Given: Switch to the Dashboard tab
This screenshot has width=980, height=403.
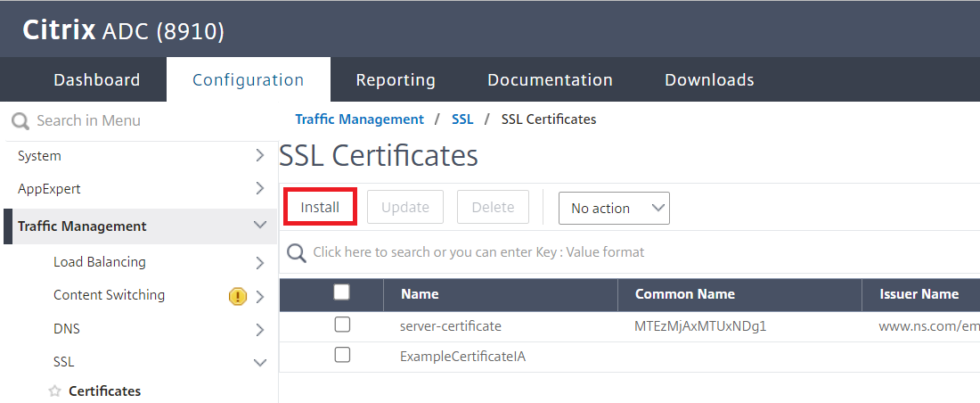Looking at the screenshot, I should coord(97,80).
